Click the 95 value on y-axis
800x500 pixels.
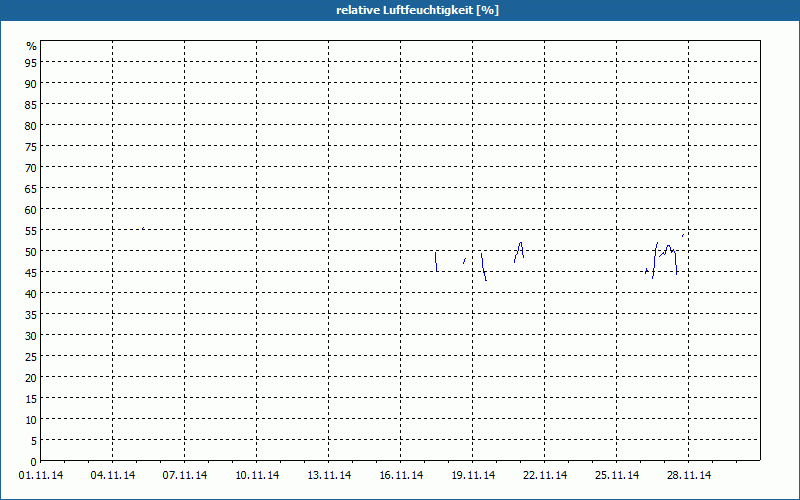click(31, 62)
